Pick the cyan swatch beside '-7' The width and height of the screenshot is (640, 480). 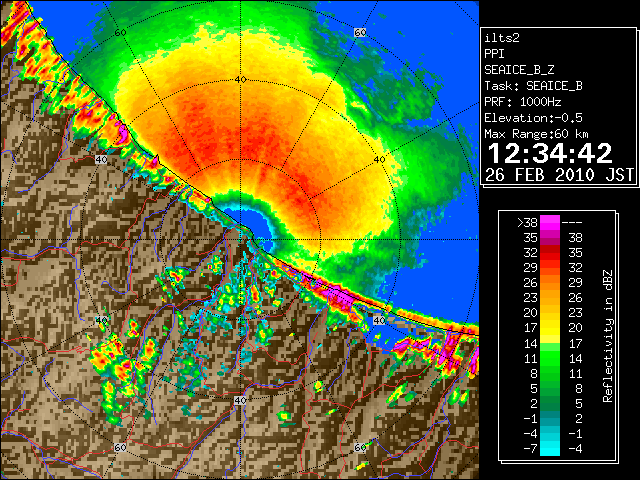[550, 449]
